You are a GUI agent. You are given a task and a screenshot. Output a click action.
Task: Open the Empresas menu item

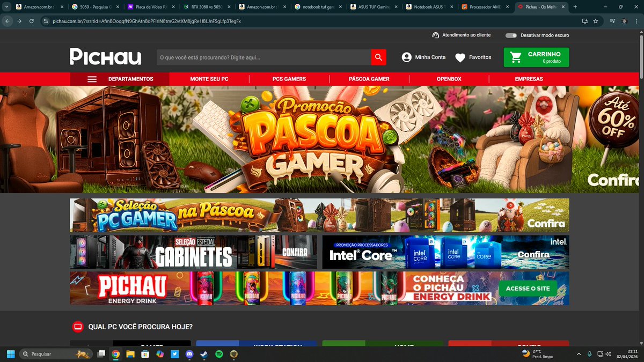(x=529, y=79)
